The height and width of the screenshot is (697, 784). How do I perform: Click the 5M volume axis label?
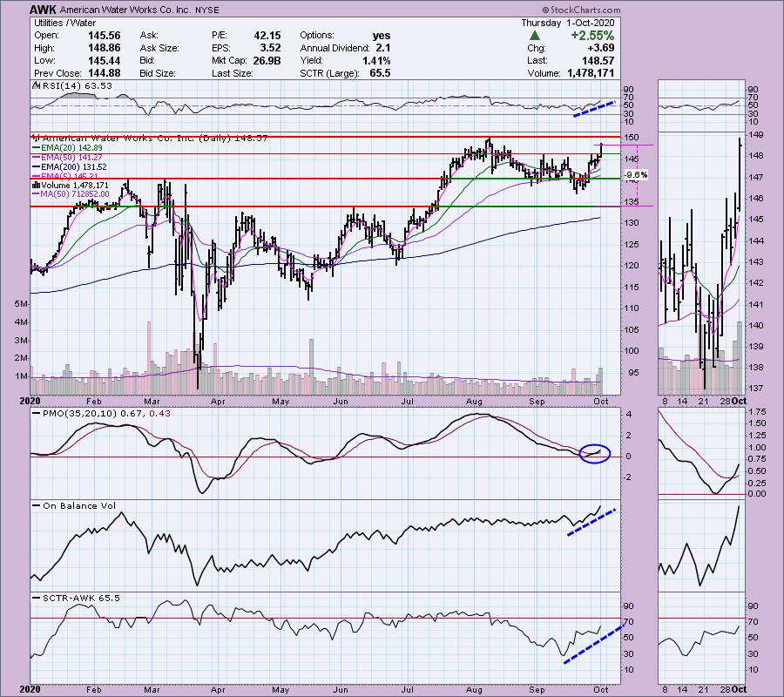pos(21,304)
